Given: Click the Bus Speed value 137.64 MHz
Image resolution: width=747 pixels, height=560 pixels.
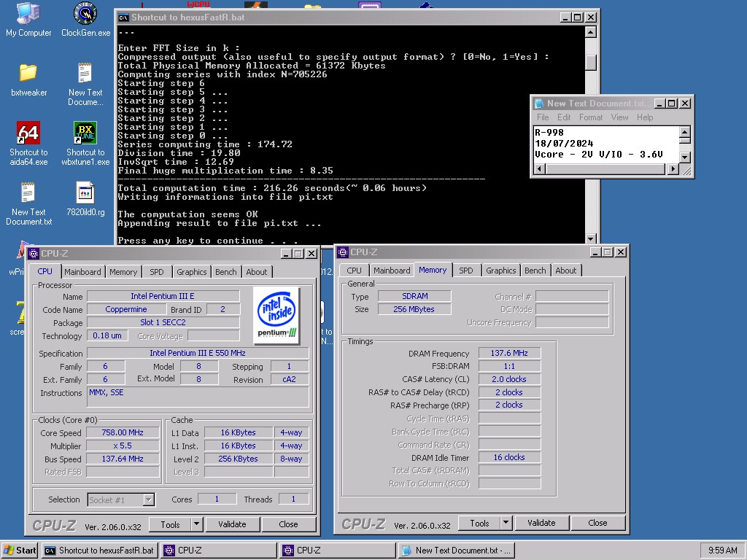Looking at the screenshot, I should 123,459.
